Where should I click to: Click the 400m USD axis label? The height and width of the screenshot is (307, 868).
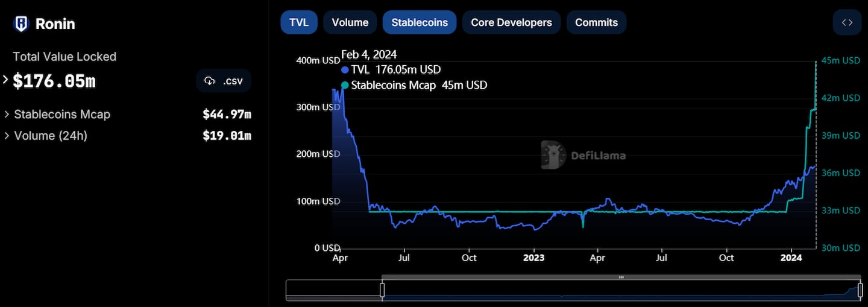click(318, 60)
